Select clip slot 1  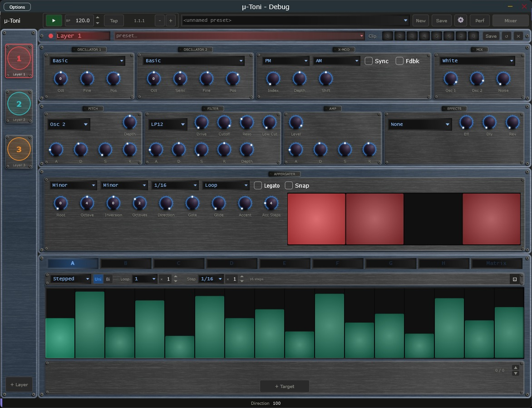coord(388,36)
